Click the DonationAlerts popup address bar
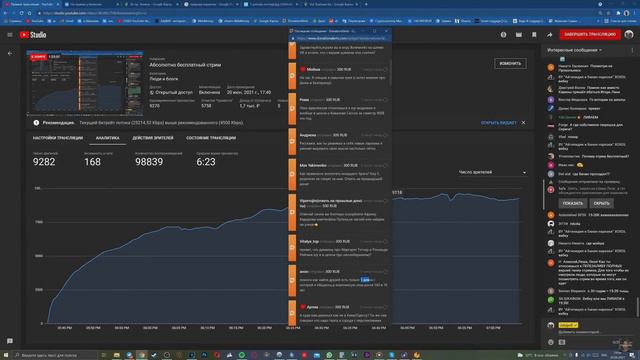 341,38
